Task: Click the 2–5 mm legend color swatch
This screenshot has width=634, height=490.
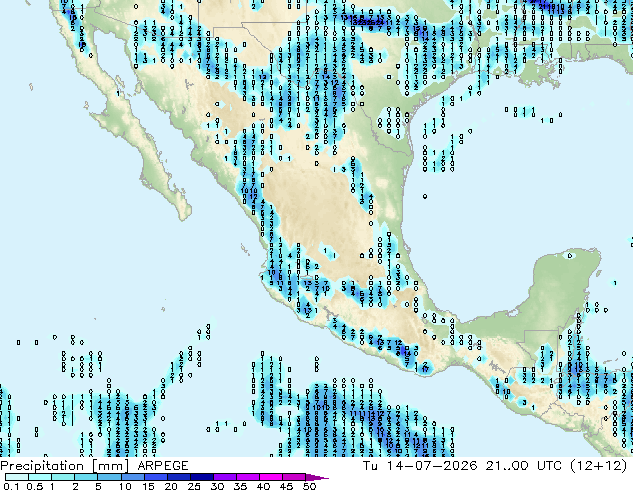Action: tap(86, 477)
